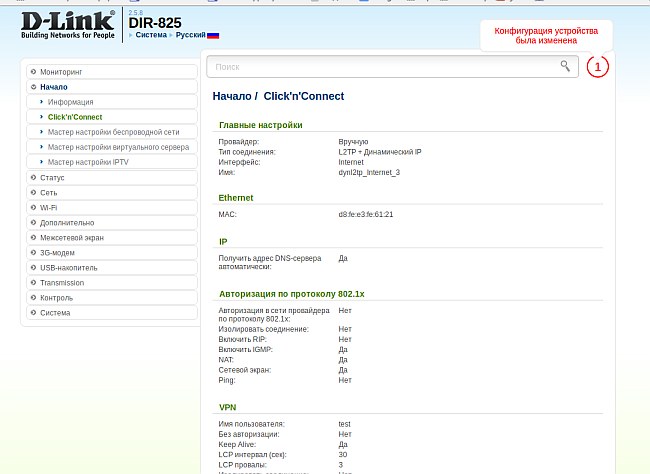Select Click'n'Connect in the sidebar
The height and width of the screenshot is (474, 650).
pos(75,117)
